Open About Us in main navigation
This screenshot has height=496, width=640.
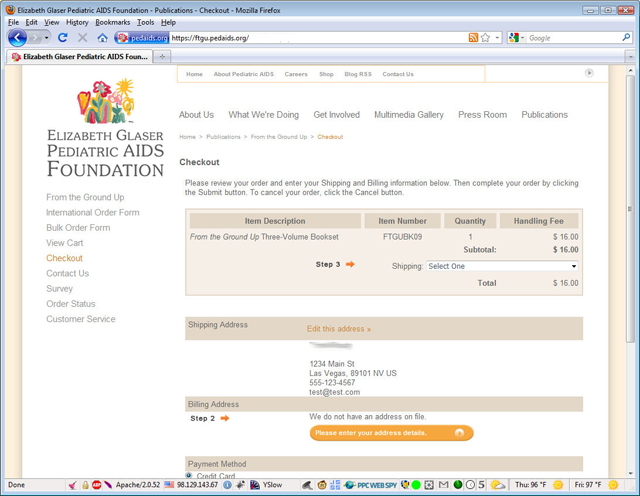pos(196,115)
